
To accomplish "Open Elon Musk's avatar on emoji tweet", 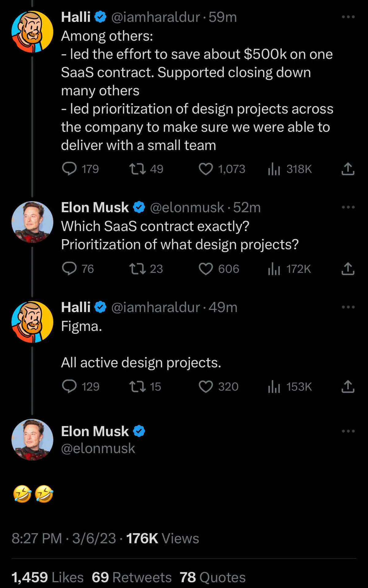I will (32, 440).
